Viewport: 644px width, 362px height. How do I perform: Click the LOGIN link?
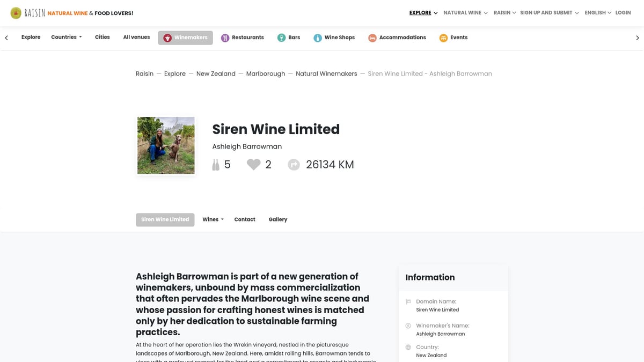click(623, 12)
